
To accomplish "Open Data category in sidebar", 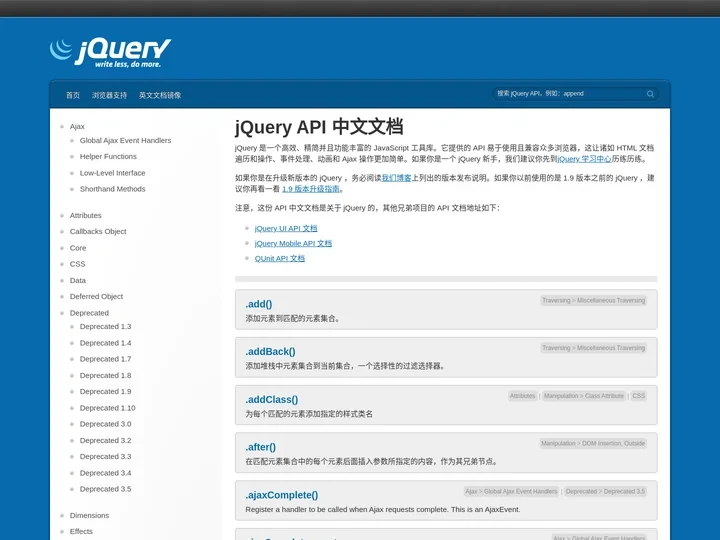I will pyautogui.click(x=78, y=281).
